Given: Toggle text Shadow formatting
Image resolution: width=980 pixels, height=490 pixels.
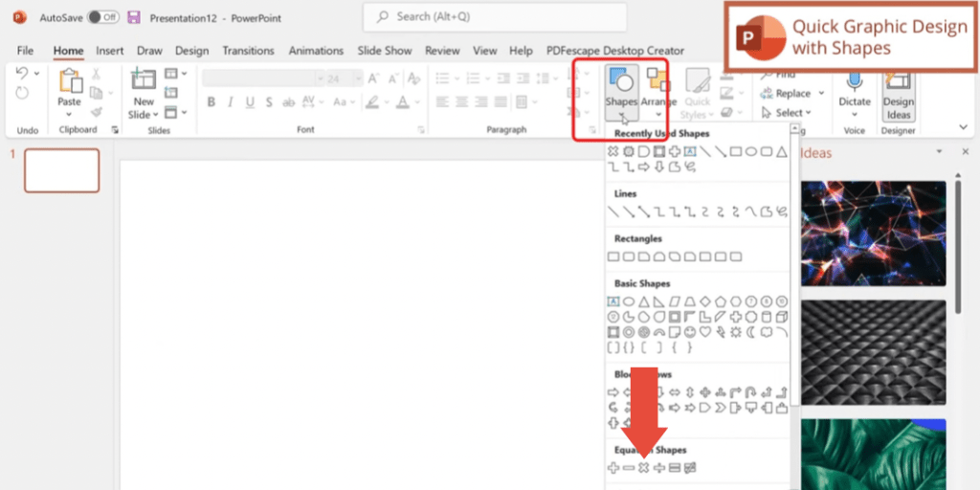Looking at the screenshot, I should point(269,101).
